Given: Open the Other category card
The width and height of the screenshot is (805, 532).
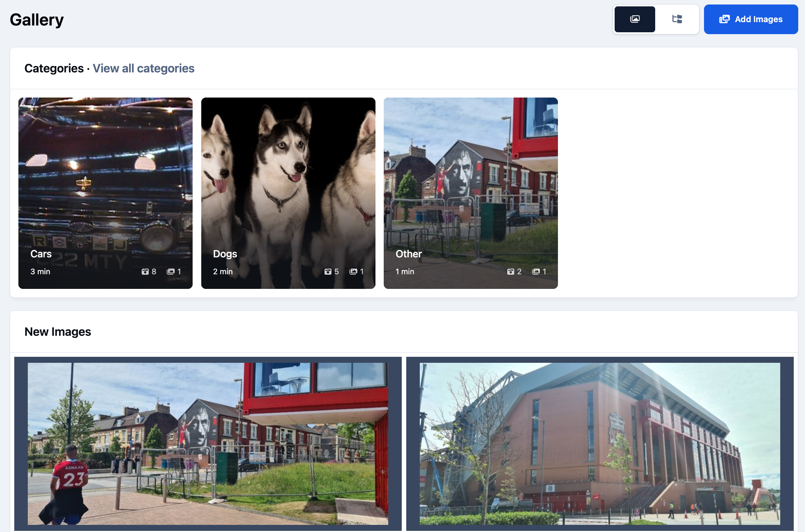Looking at the screenshot, I should (471, 193).
